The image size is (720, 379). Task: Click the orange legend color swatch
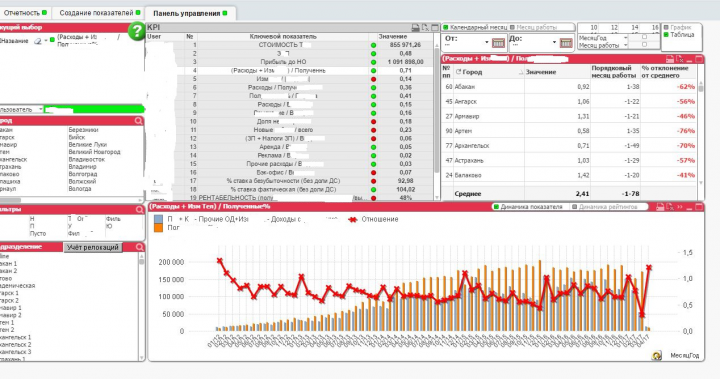click(158, 227)
